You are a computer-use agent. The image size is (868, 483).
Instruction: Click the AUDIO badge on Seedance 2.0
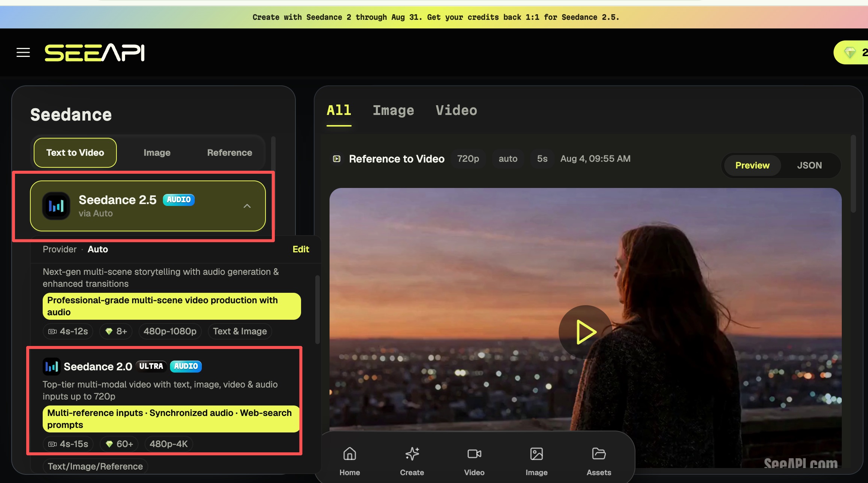click(186, 366)
